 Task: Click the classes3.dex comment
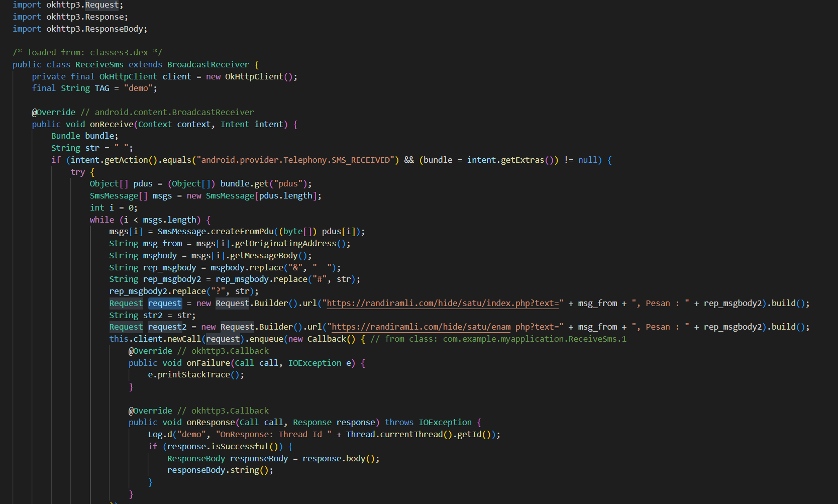pos(87,52)
